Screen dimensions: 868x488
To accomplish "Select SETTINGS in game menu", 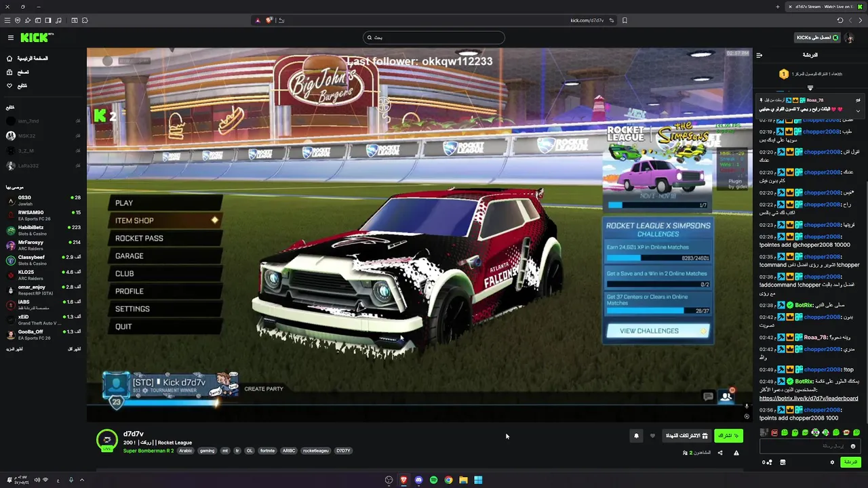I will point(166,308).
